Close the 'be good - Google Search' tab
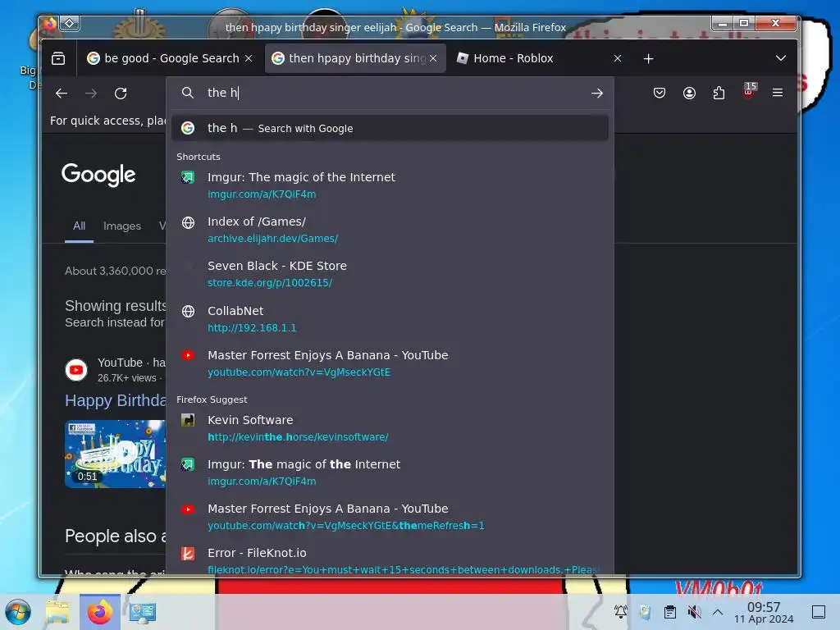The width and height of the screenshot is (840, 630). coord(249,58)
